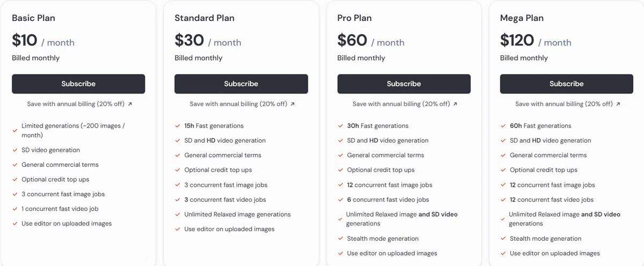Click the $10 / month price text
Image resolution: width=644 pixels, height=266 pixels.
pos(43,41)
